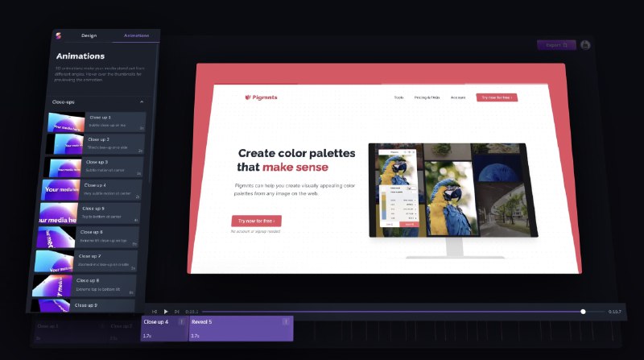The image size is (644, 360).
Task: Click 'Pricing & FAQs' link in the preview
Action: 427,97
